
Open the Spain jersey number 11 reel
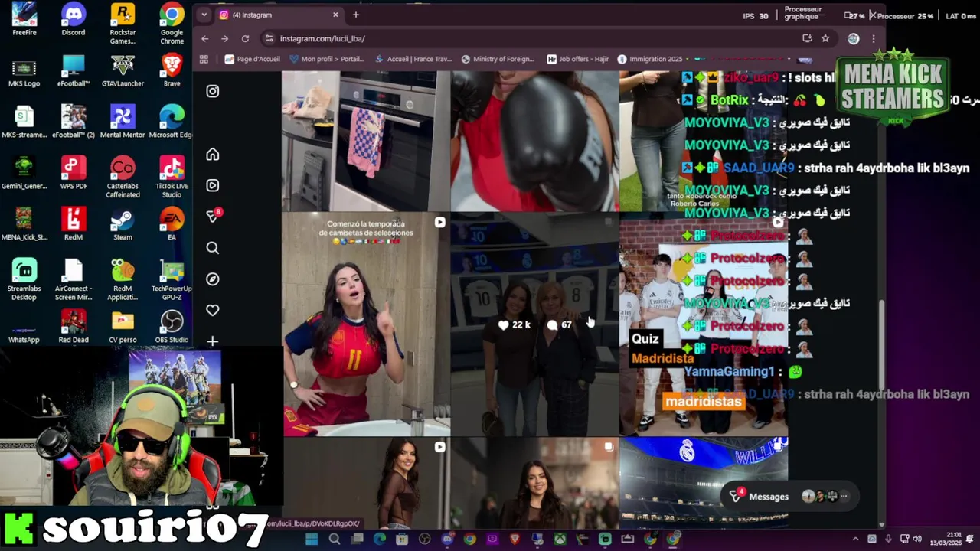pyautogui.click(x=366, y=324)
